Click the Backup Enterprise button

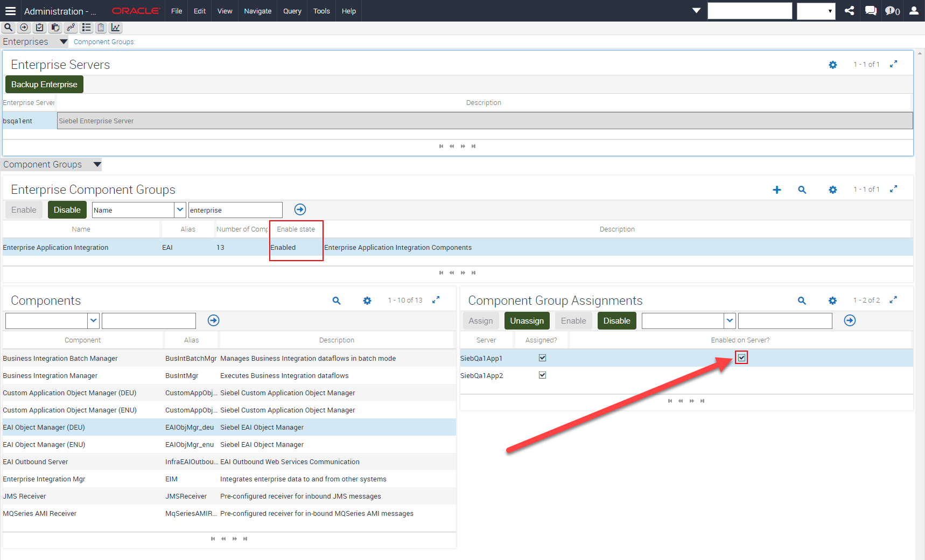44,84
